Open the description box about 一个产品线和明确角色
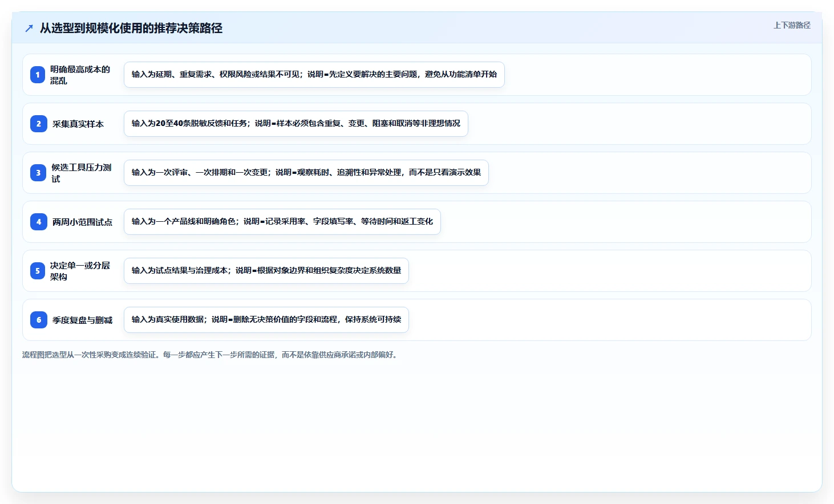This screenshot has height=504, width=834. click(x=282, y=222)
